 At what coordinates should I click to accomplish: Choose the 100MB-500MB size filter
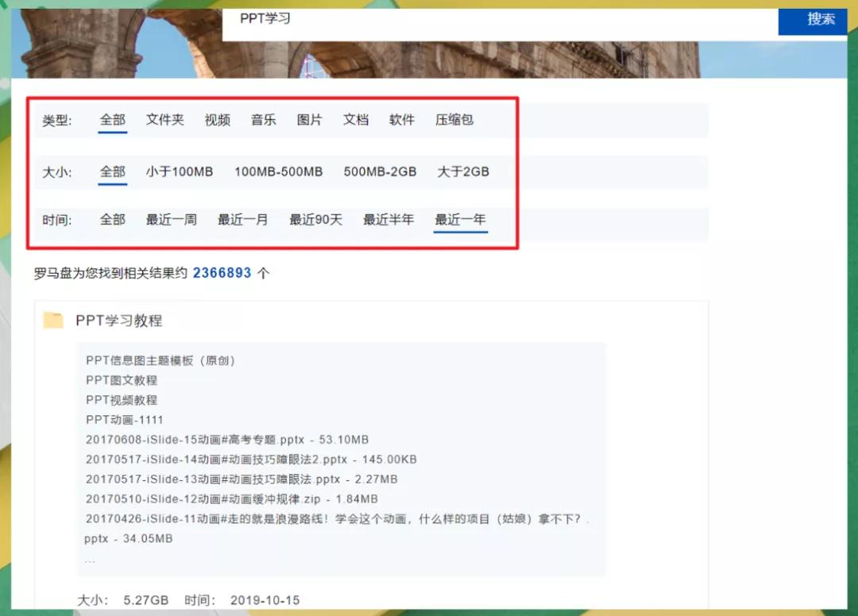278,171
